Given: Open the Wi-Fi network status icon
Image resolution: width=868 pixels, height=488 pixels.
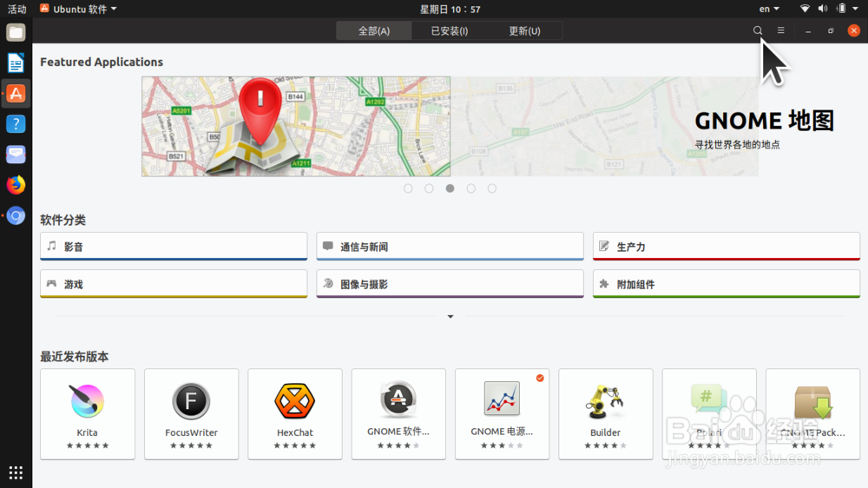Looking at the screenshot, I should (805, 9).
